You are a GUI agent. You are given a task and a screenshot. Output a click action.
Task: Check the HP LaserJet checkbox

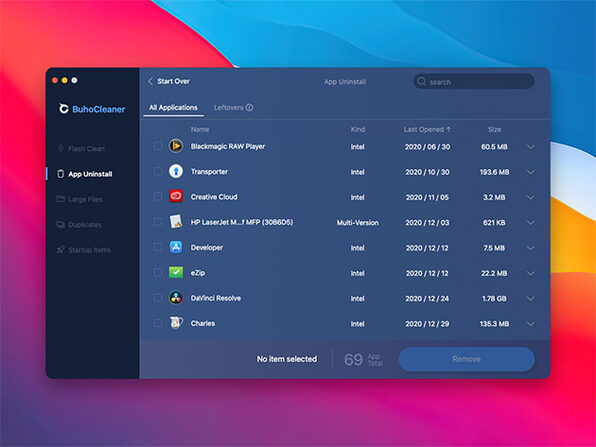pos(157,222)
